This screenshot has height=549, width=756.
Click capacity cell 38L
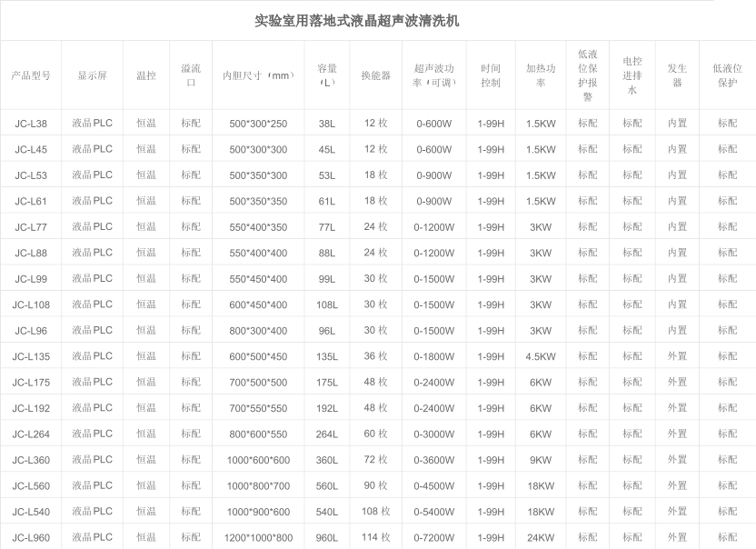pyautogui.click(x=327, y=124)
